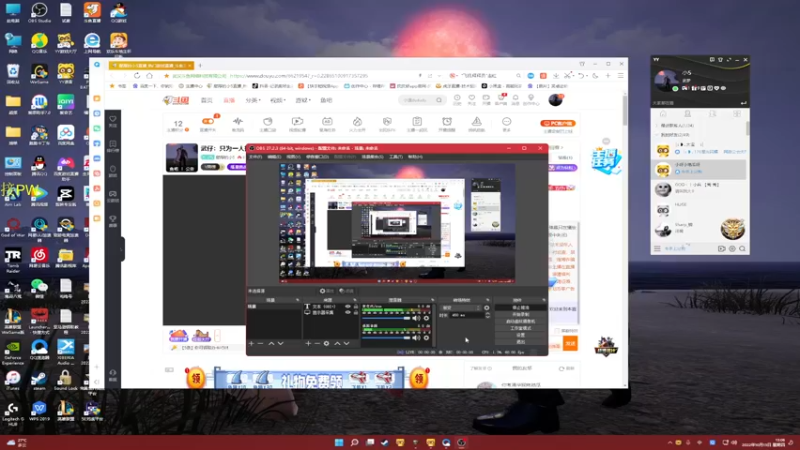This screenshot has height=450, width=800.
Task: Move the selected OBS source up in the list
Action: point(337,343)
